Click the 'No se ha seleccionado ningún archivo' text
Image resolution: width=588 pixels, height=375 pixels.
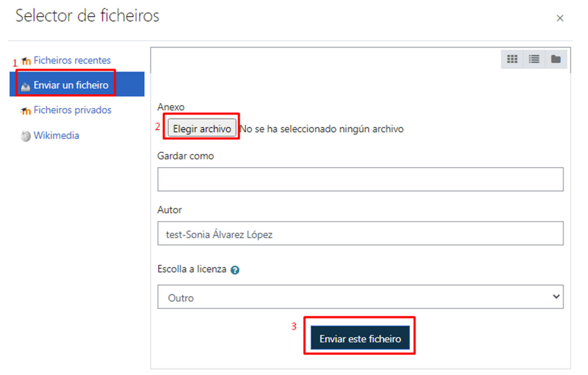(x=322, y=129)
